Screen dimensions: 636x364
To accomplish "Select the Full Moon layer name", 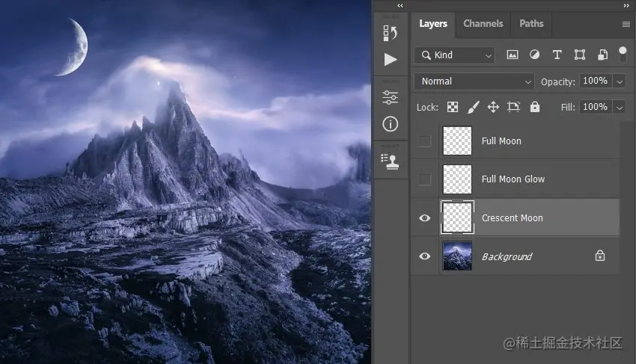I will 501,141.
